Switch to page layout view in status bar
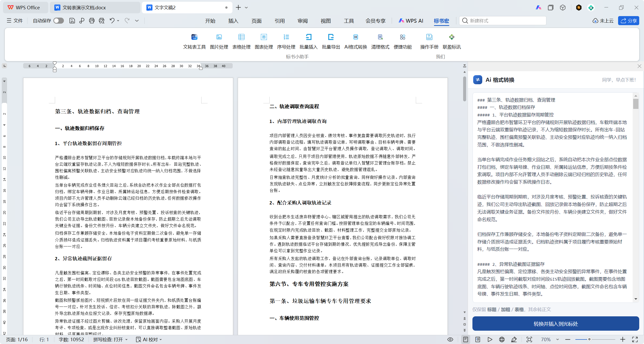This screenshot has height=344, width=644. [x=466, y=339]
